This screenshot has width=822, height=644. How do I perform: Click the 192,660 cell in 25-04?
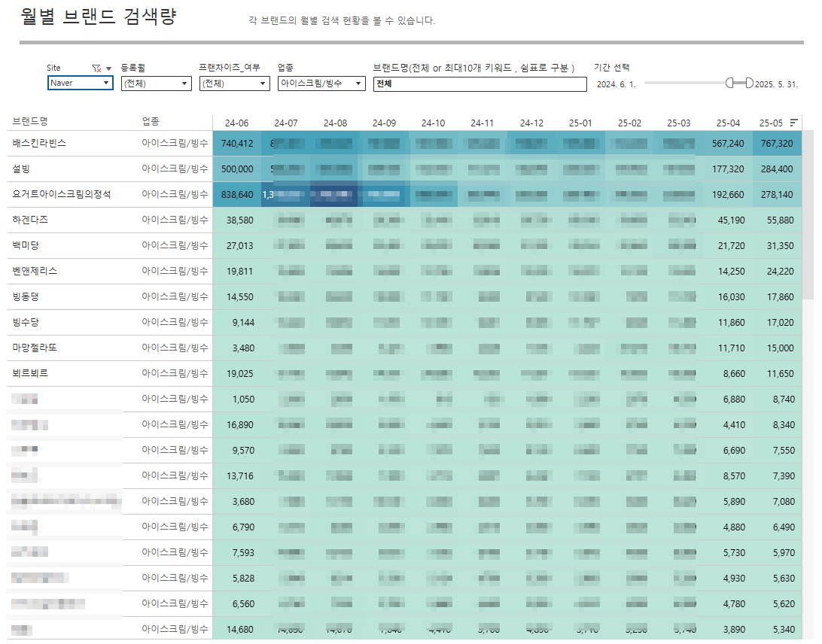728,194
